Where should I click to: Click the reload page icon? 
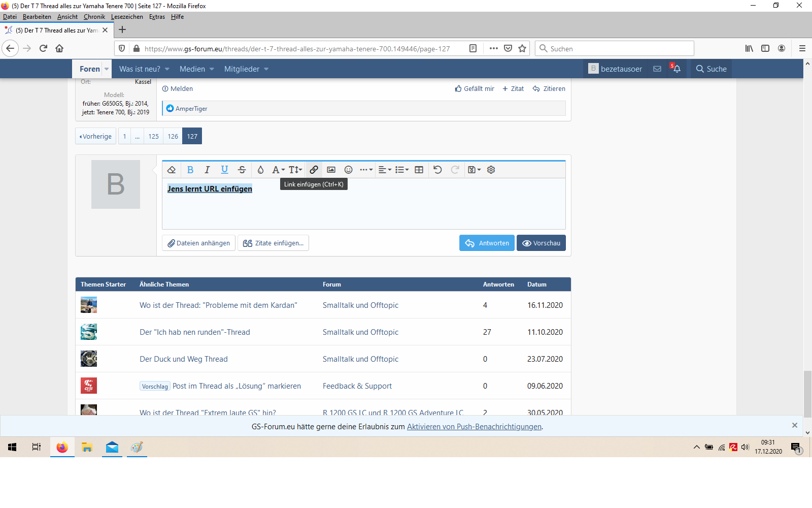(x=43, y=48)
